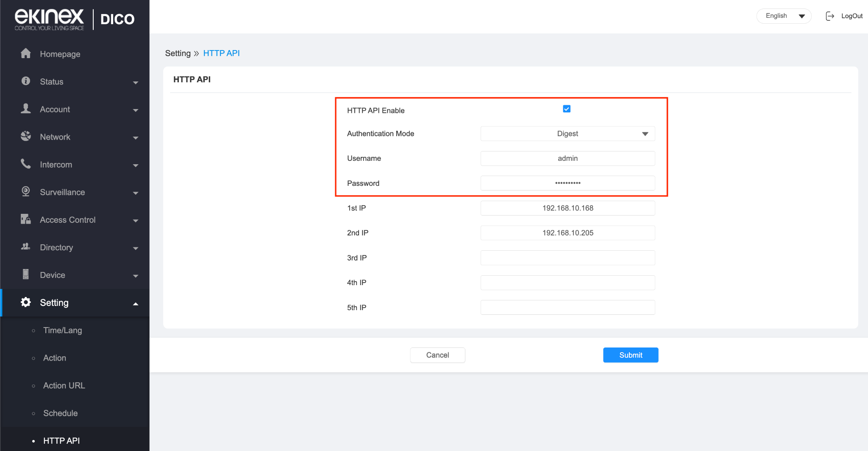
Task: Expand the Account menu arrow
Action: 136,110
